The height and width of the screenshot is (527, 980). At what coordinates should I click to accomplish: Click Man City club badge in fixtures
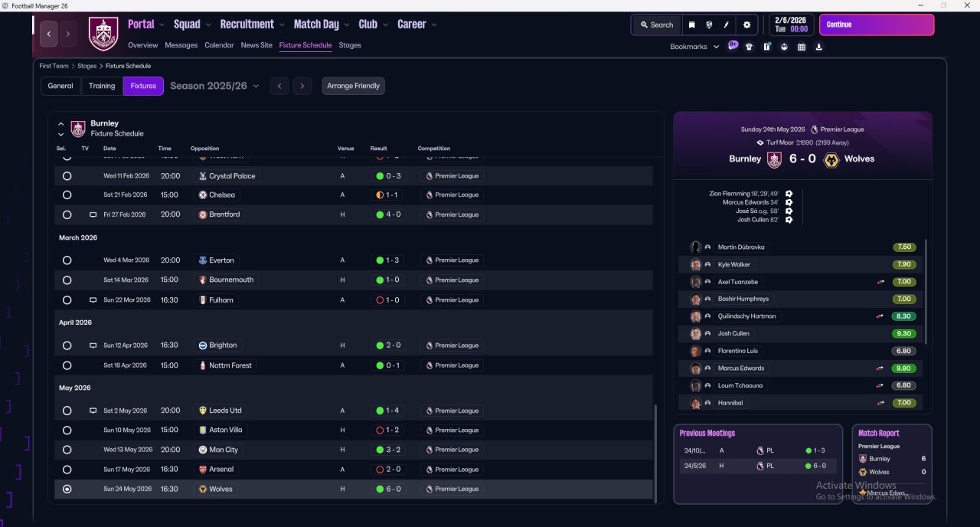(202, 450)
